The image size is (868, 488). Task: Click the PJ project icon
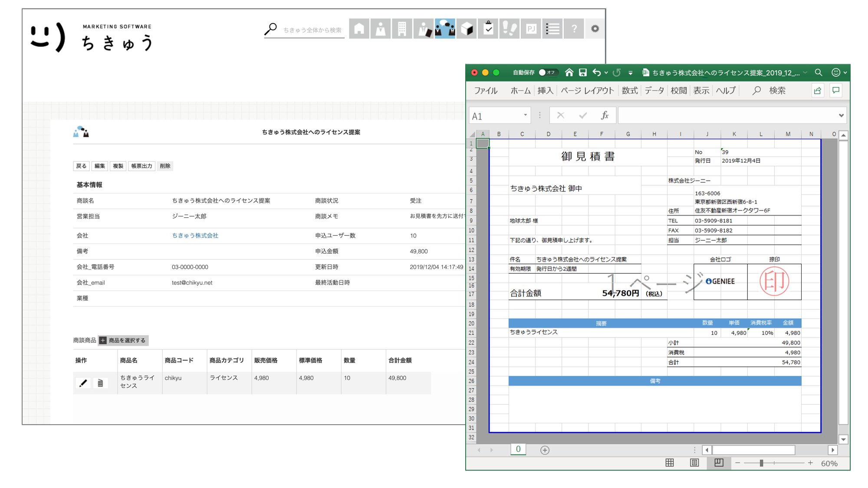531,29
